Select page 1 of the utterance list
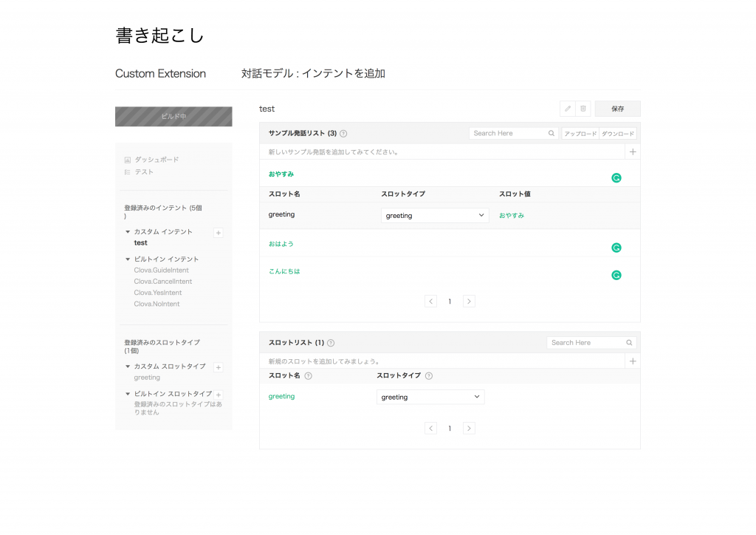This screenshot has width=756, height=535. (x=450, y=301)
